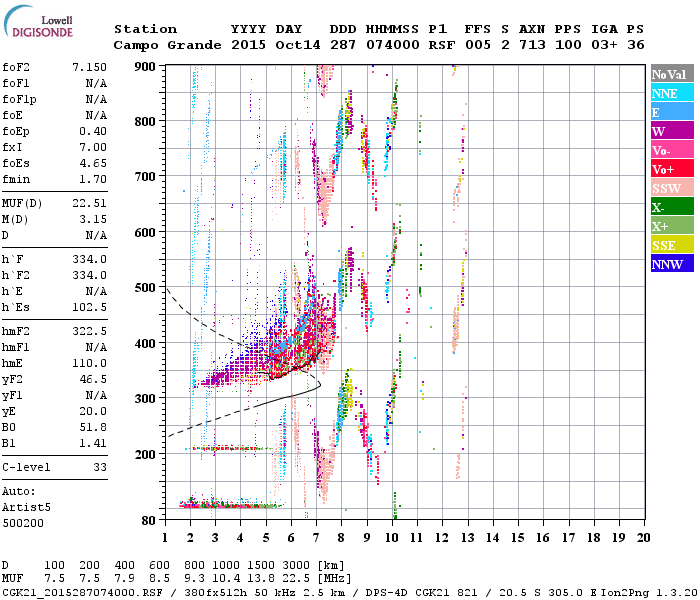The width and height of the screenshot is (700, 600).
Task: Click the MUF 22.5 value for 3000 km
Action: pos(295,579)
